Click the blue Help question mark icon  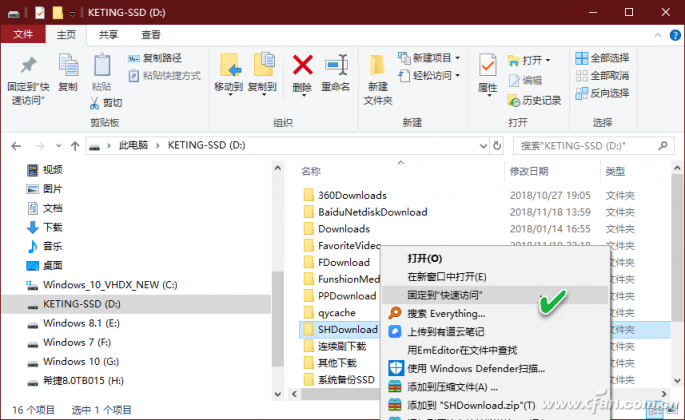click(675, 35)
